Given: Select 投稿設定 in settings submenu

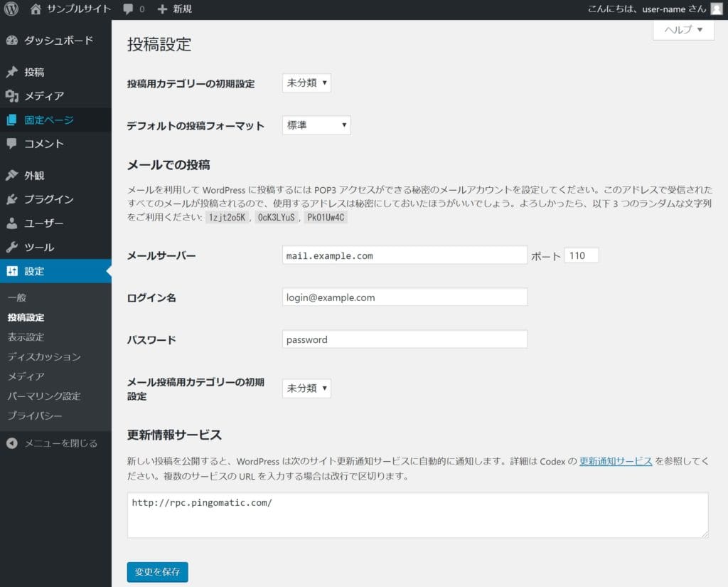Looking at the screenshot, I should 26,317.
